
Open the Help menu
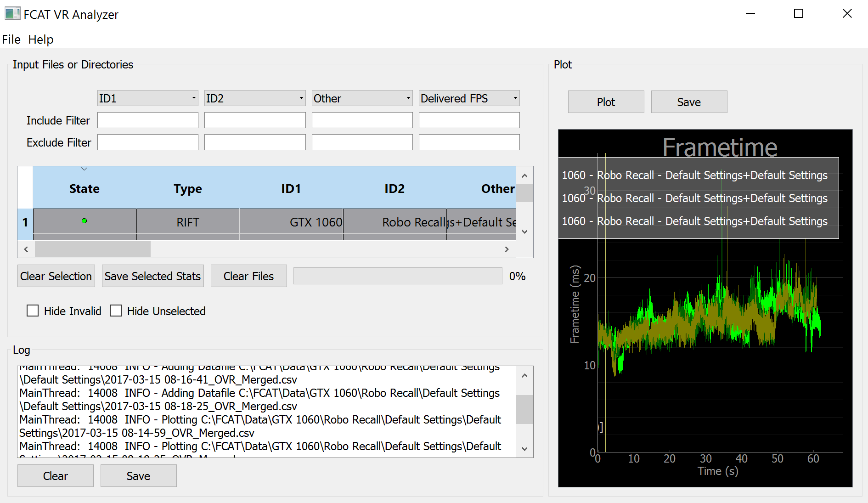click(41, 40)
